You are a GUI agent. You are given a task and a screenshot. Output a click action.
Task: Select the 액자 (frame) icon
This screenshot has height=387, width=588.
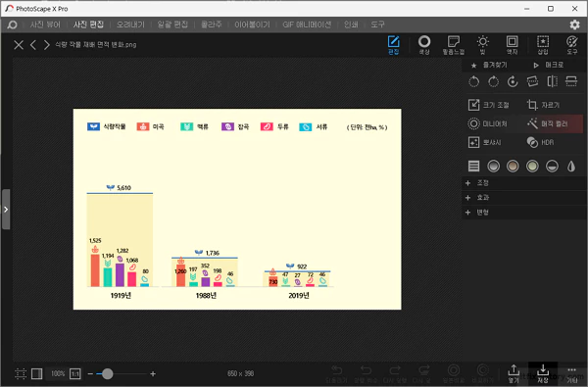(x=512, y=45)
